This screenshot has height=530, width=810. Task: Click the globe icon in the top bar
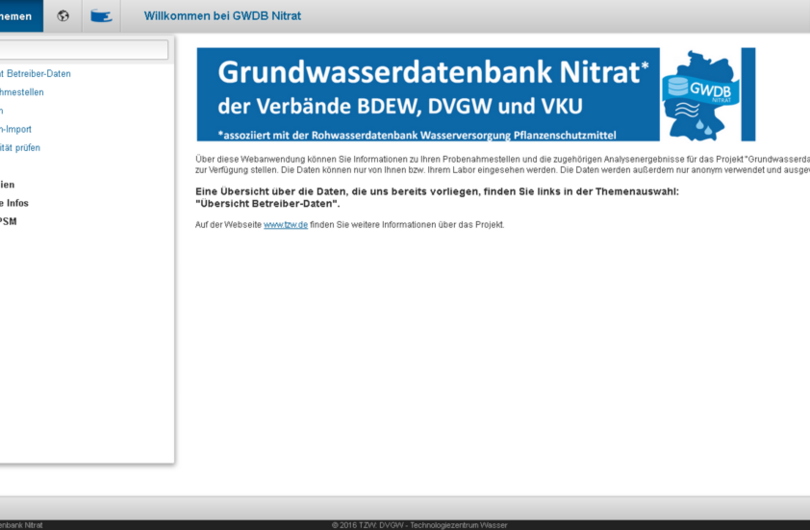tap(63, 16)
